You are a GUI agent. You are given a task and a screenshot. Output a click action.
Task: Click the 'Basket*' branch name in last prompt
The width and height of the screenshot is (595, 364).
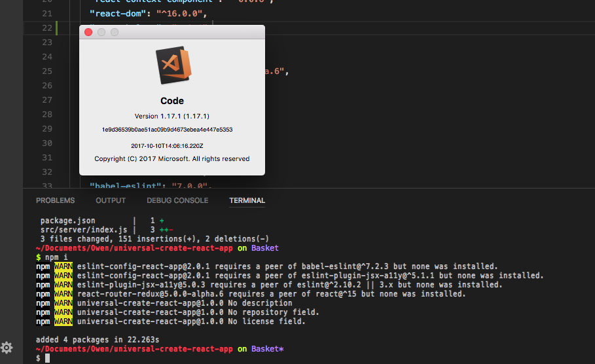tap(268, 349)
